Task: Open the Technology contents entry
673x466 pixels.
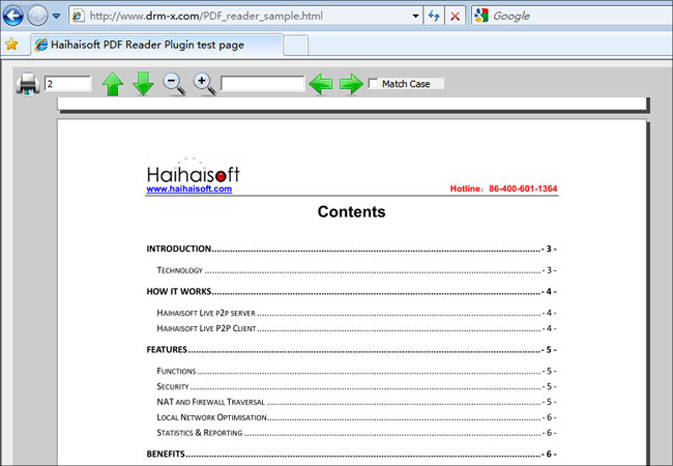Action: coord(357,270)
